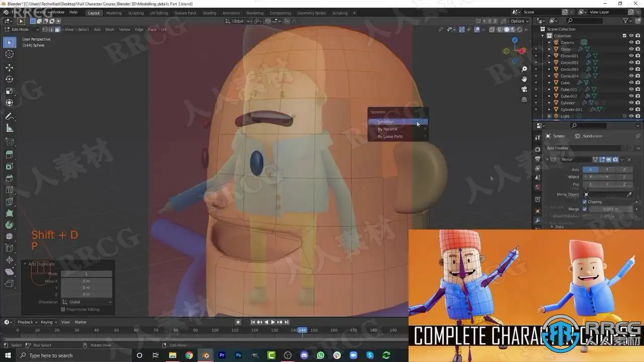Image resolution: width=644 pixels, height=362 pixels.
Task: Open the Global transform orientation dropdown
Action: click(237, 21)
